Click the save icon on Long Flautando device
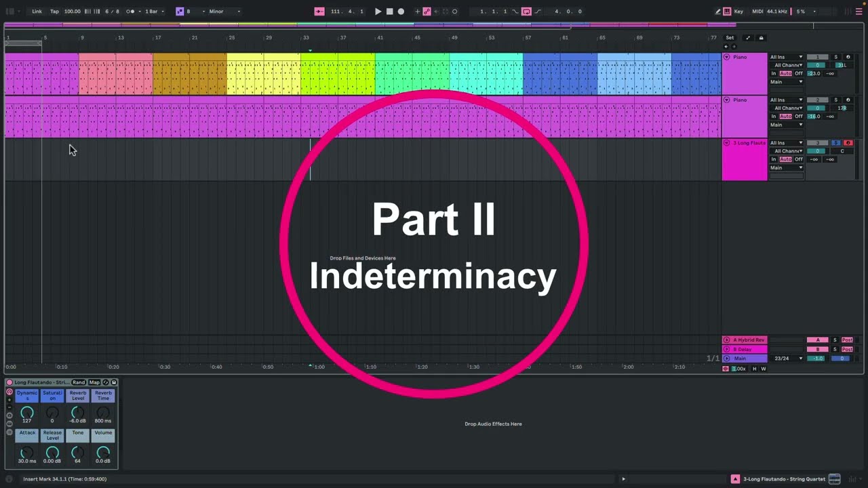This screenshot has width=868, height=488. tap(114, 382)
